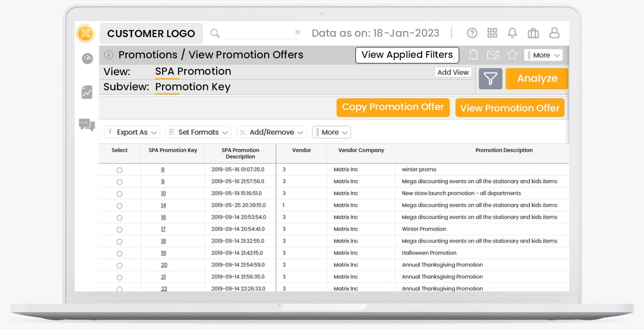Select radio button for promotion key 18
644x329 pixels.
point(119,242)
